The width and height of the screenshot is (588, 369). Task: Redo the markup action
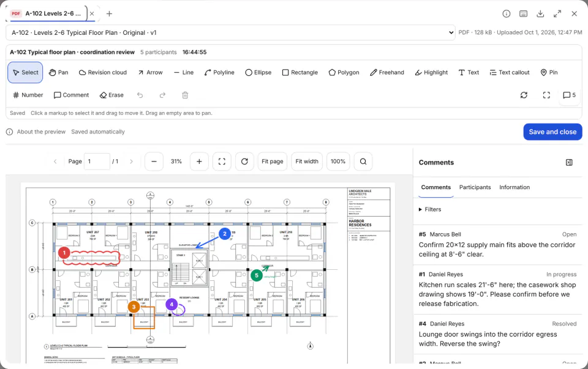[162, 95]
